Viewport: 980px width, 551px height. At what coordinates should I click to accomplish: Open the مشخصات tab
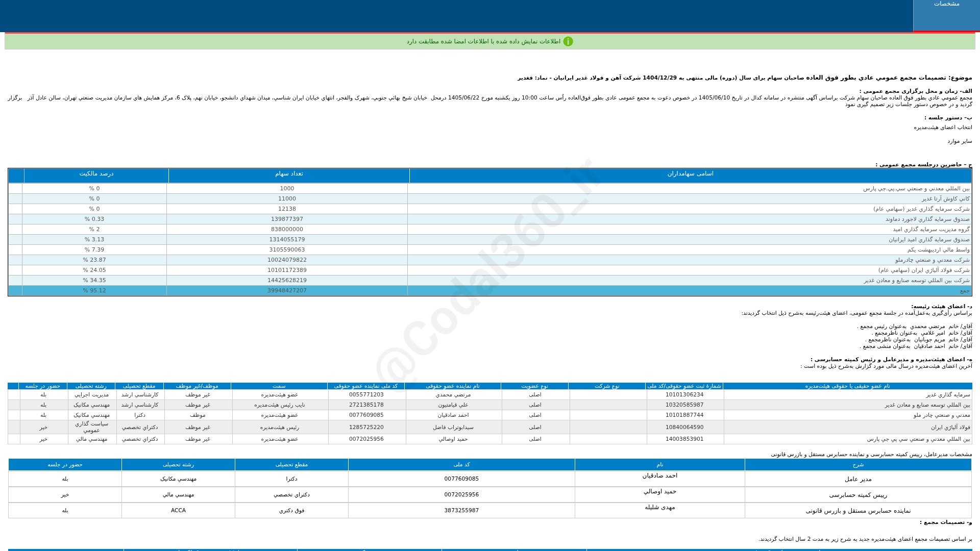click(946, 15)
